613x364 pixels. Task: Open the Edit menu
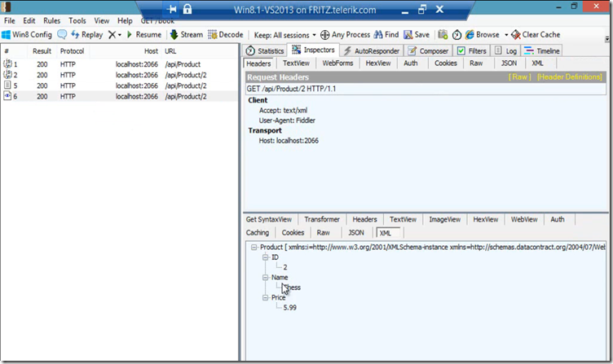pyautogui.click(x=29, y=20)
